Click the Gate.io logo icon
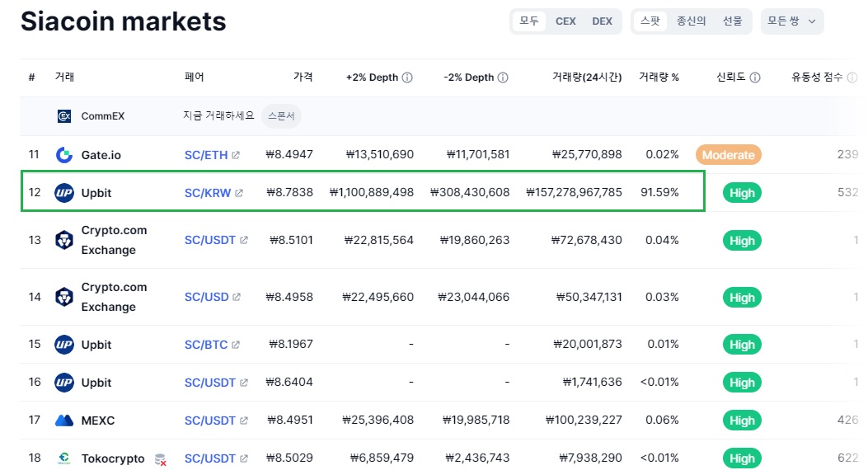 click(64, 155)
